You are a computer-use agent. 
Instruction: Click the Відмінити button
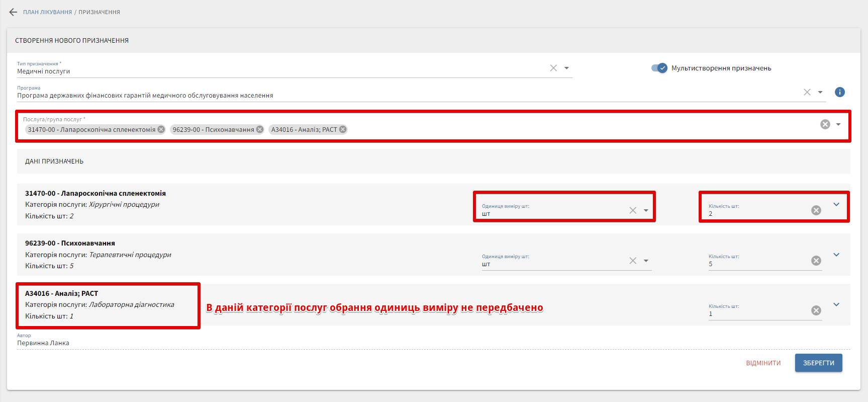click(x=763, y=363)
